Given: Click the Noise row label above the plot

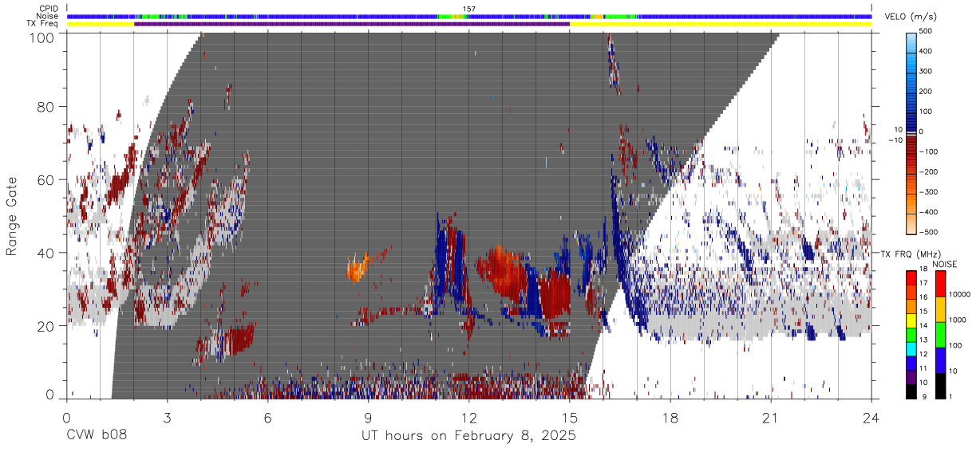Looking at the screenshot, I should pyautogui.click(x=49, y=16).
